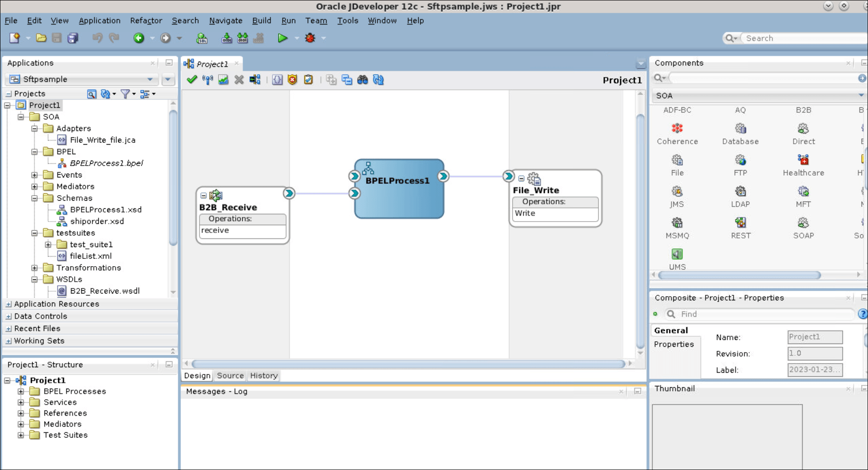
Task: Select File_Write_file.jca in Projects tree
Action: (x=102, y=140)
